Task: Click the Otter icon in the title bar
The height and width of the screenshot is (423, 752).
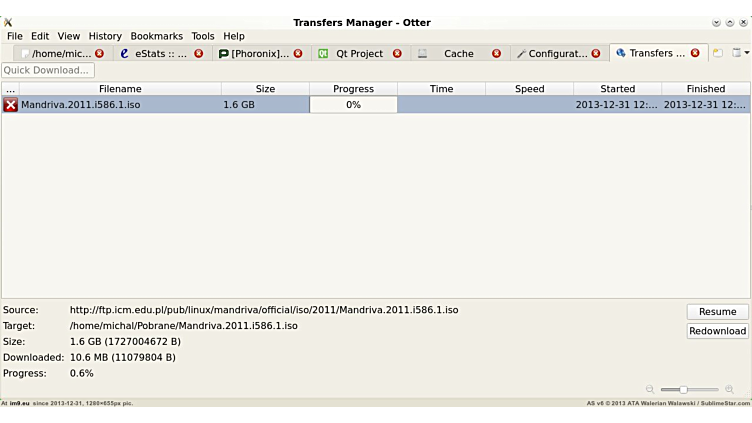Action: click(x=8, y=22)
